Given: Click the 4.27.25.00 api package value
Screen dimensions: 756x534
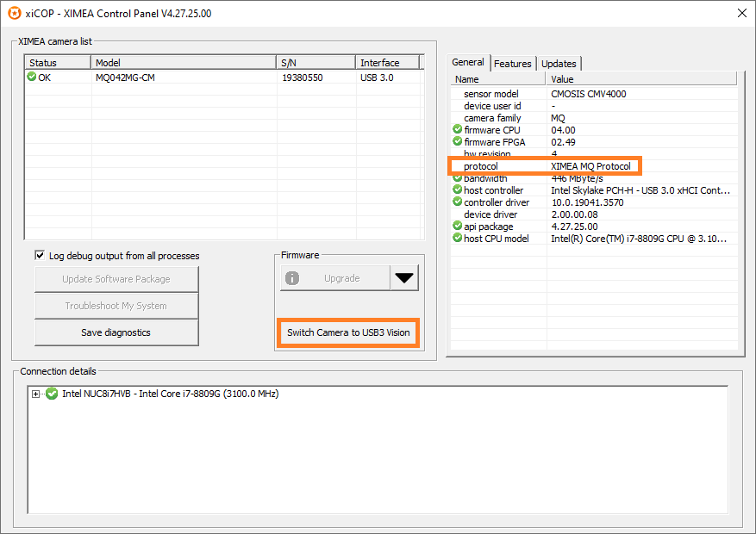Looking at the screenshot, I should (x=575, y=227).
